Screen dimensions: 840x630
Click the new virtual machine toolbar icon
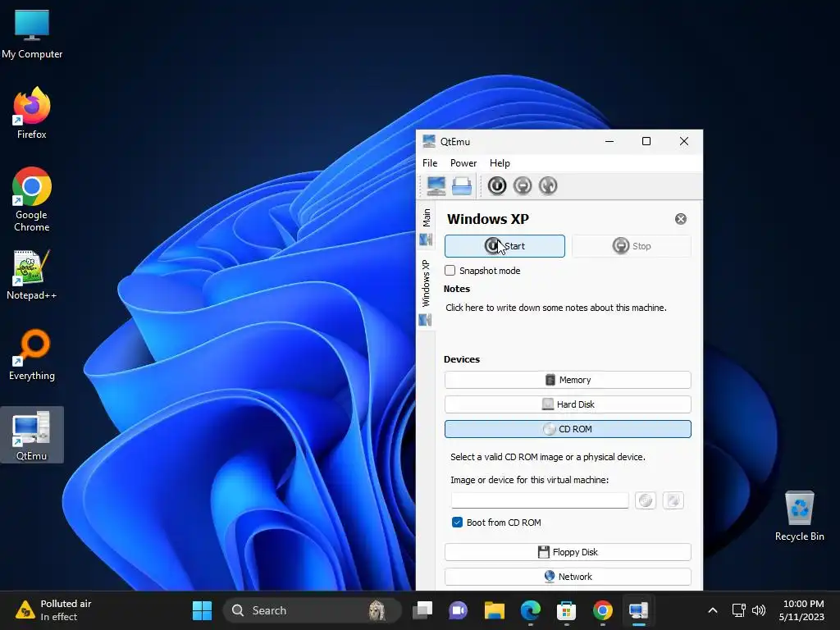point(436,186)
